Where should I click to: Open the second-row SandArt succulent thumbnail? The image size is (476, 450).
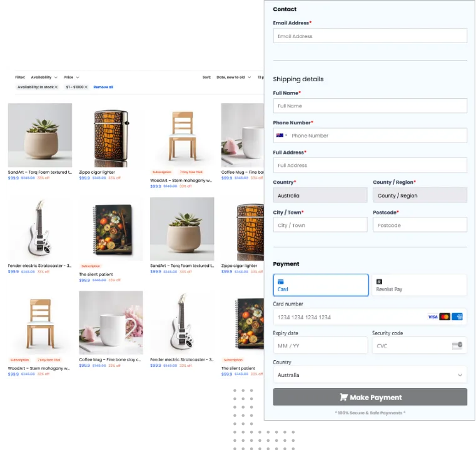[182, 229]
